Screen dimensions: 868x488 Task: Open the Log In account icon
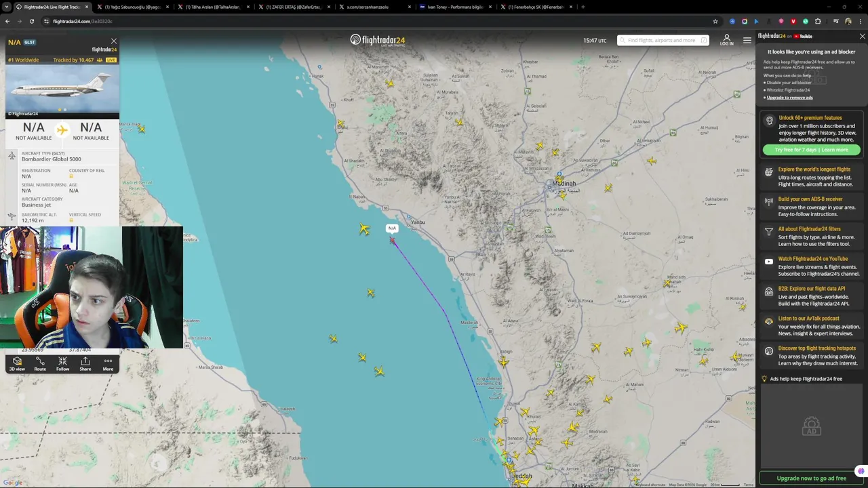point(726,40)
